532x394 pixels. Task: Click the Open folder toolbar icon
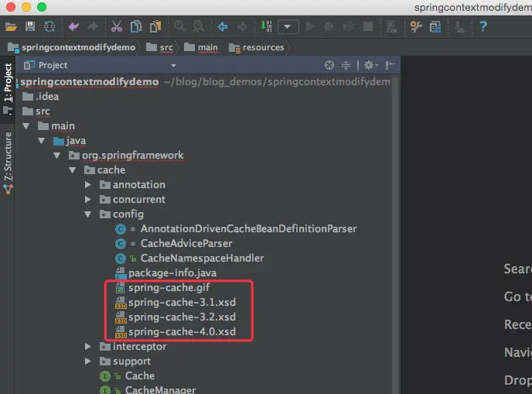[11, 26]
